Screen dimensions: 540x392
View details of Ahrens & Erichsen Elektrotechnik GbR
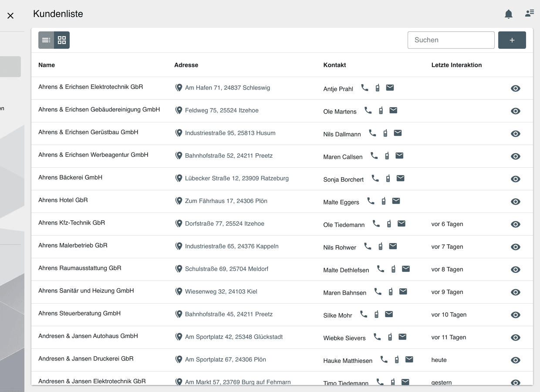pos(516,88)
